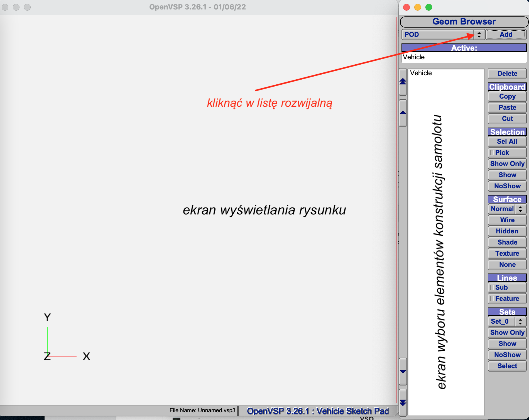Copy the selected geometry to clipboard
Image resolution: width=529 pixels, height=420 pixels.
click(507, 96)
